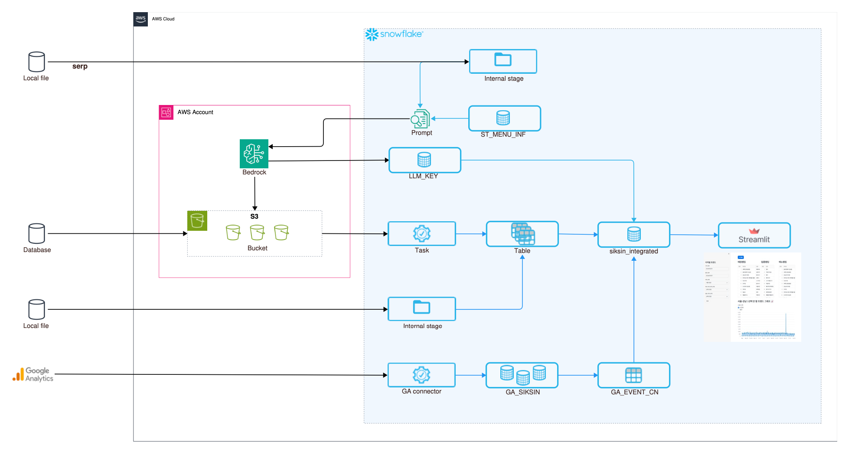Click the top Internal stage folder node
This screenshot has width=868, height=472.
click(503, 61)
